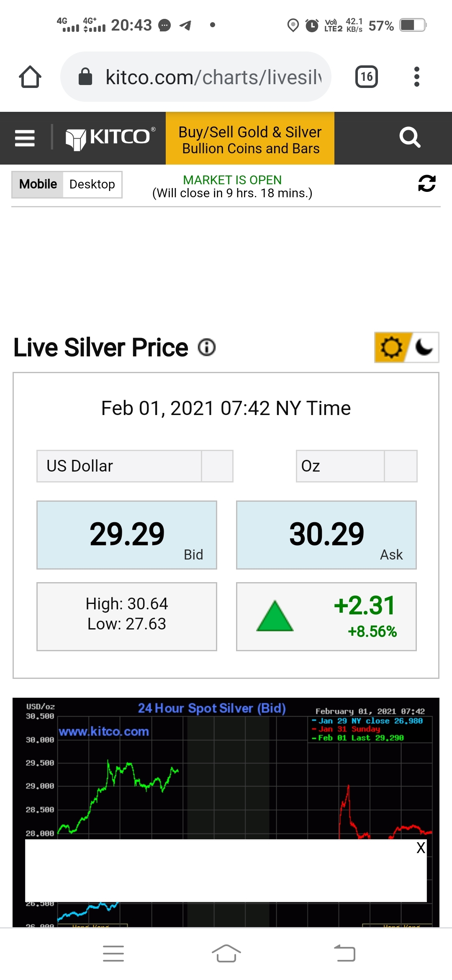Tap the padlock site security icon
Image resolution: width=452 pixels, height=980 pixels.
(85, 77)
